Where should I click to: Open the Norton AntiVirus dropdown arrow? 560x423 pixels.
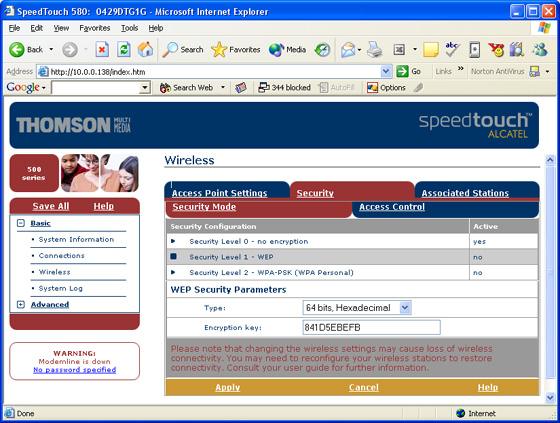(547, 71)
